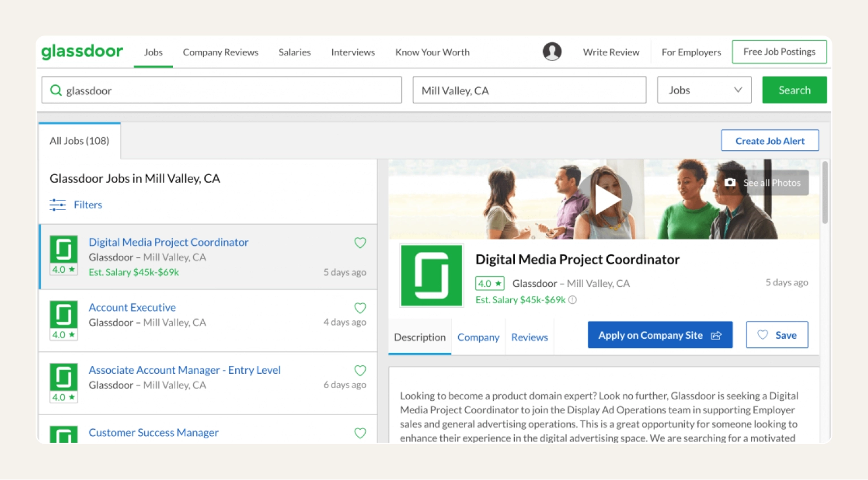Open Customer Success Manager job title
Image resolution: width=868 pixels, height=480 pixels.
154,433
